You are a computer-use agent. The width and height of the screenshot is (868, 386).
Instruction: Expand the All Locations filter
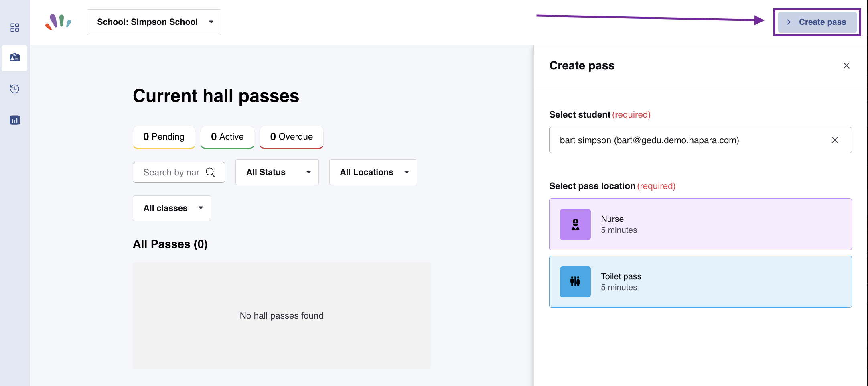pos(373,172)
